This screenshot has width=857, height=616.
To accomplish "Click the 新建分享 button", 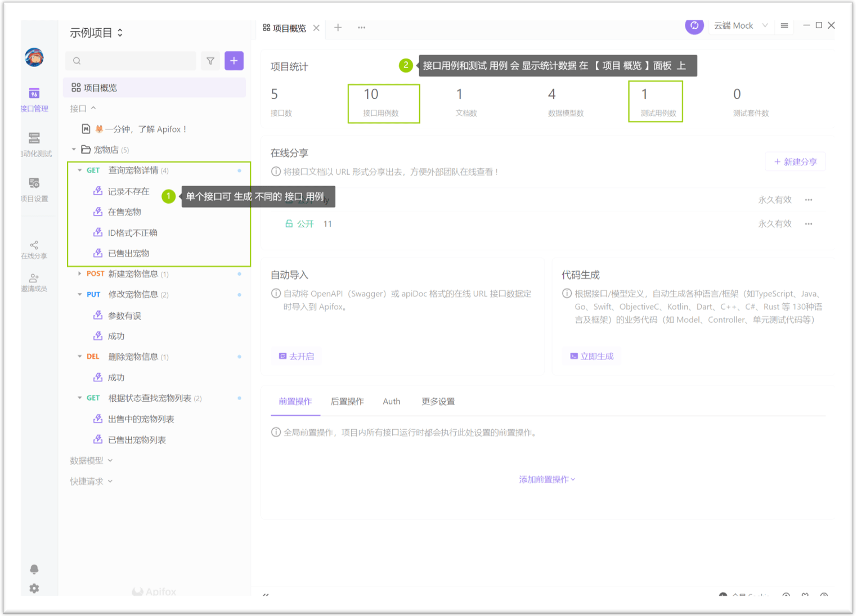I will tap(795, 161).
